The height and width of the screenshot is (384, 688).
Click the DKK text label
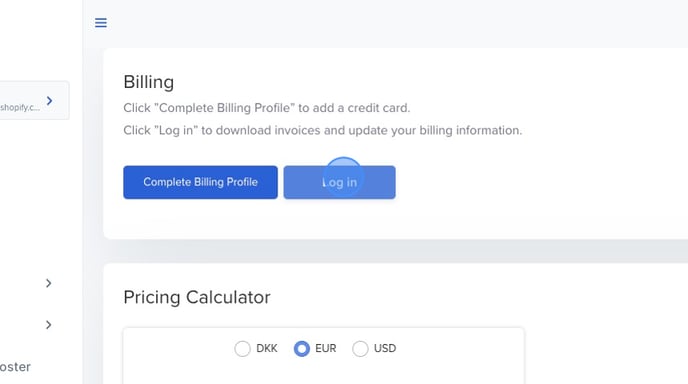coord(267,348)
